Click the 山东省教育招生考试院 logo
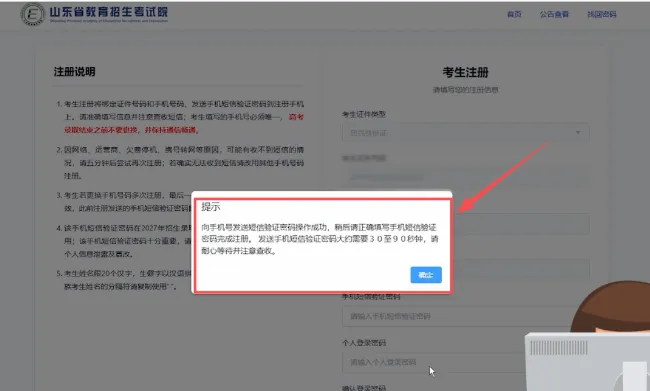 point(95,14)
